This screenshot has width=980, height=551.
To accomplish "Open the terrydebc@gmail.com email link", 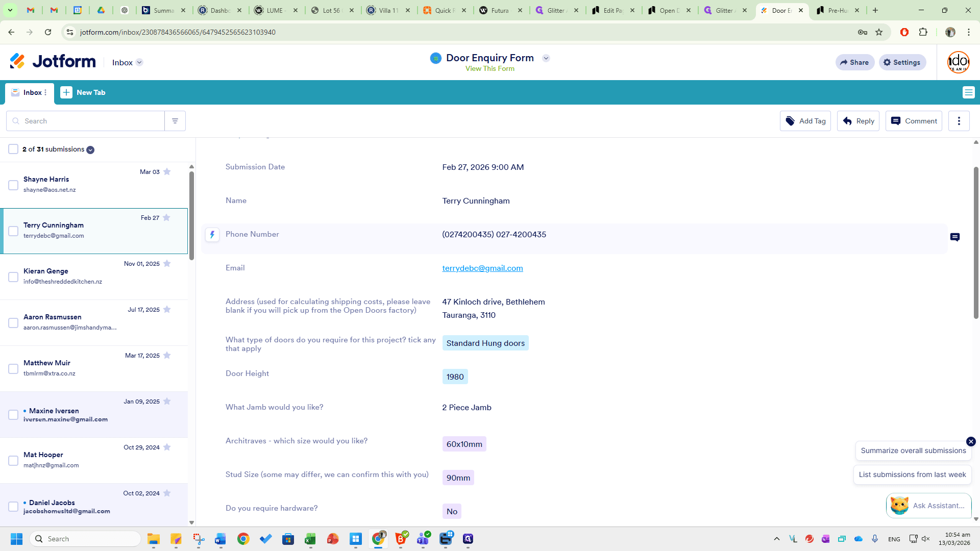I will (x=482, y=268).
